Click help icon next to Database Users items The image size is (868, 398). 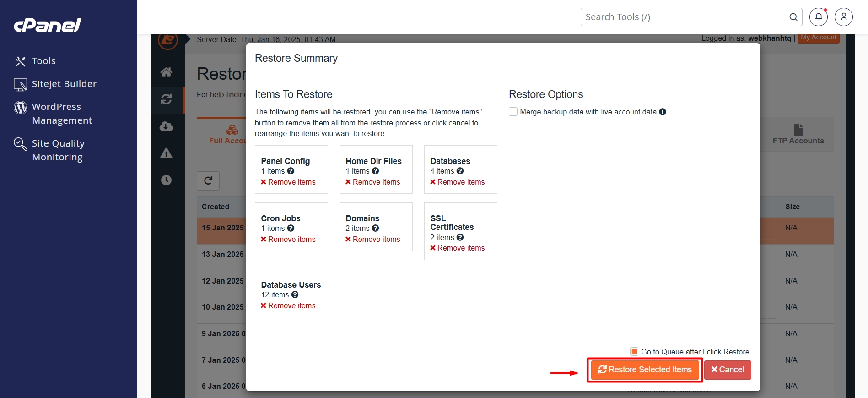point(295,294)
